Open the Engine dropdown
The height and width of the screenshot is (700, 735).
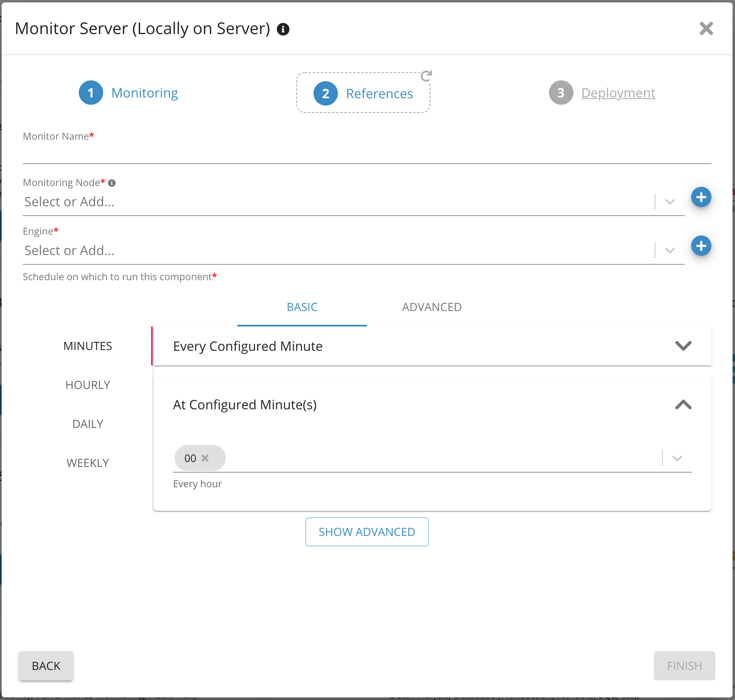(x=670, y=251)
